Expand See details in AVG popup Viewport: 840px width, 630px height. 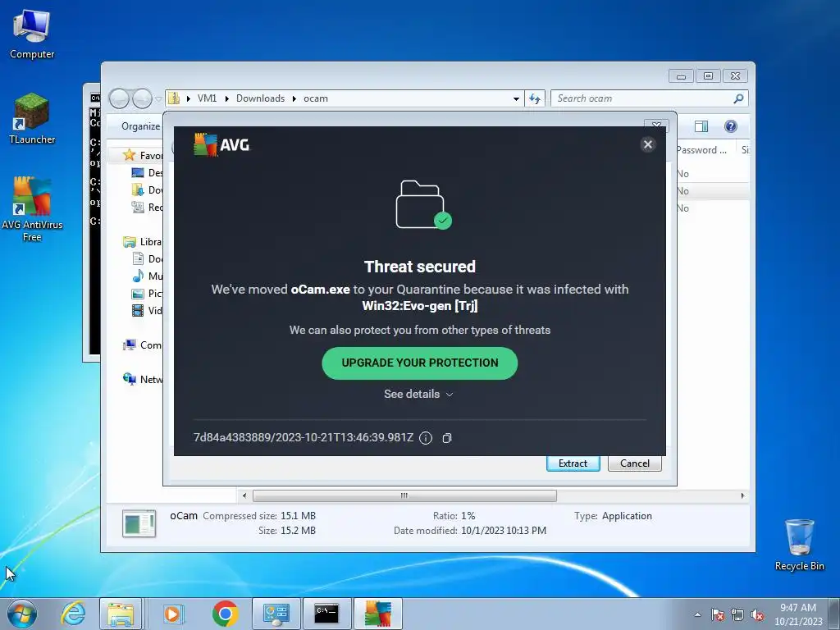tap(418, 395)
